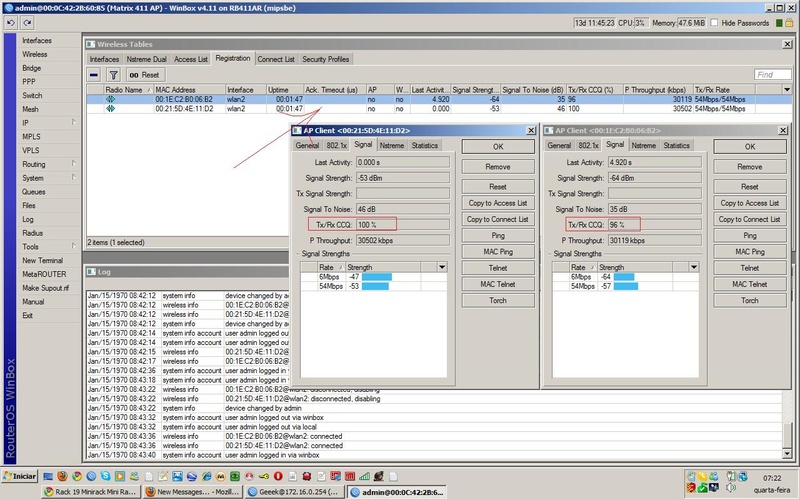Expand the Routing submenu in the sidebar
The width and height of the screenshot is (800, 500).
pyautogui.click(x=73, y=164)
